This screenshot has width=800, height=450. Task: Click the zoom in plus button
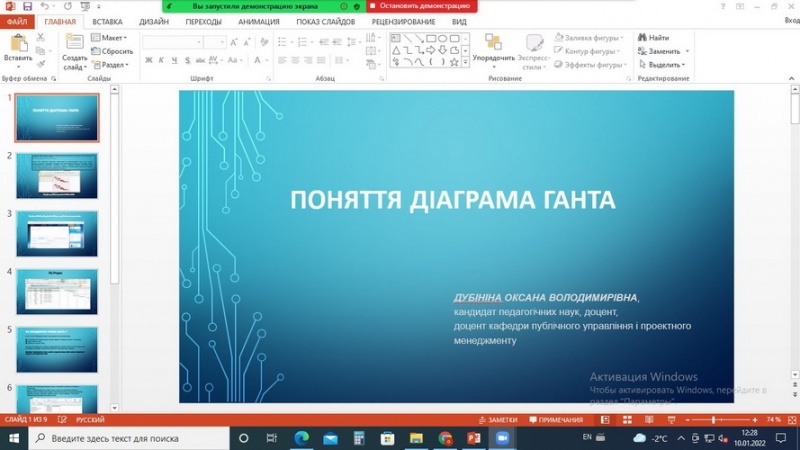[755, 420]
